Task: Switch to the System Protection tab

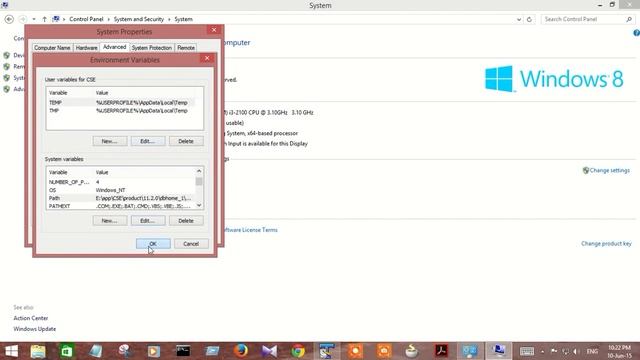Action: coord(152,48)
